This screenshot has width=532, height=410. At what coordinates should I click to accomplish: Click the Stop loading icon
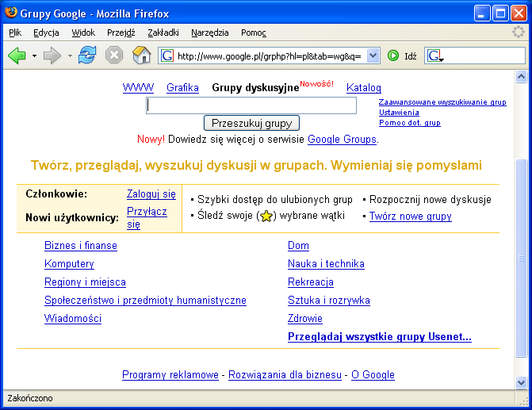pyautogui.click(x=114, y=55)
